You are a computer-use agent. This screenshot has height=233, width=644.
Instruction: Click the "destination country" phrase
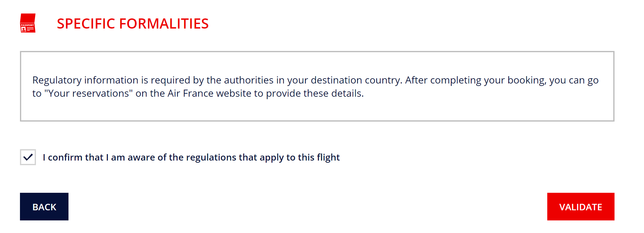pos(356,80)
